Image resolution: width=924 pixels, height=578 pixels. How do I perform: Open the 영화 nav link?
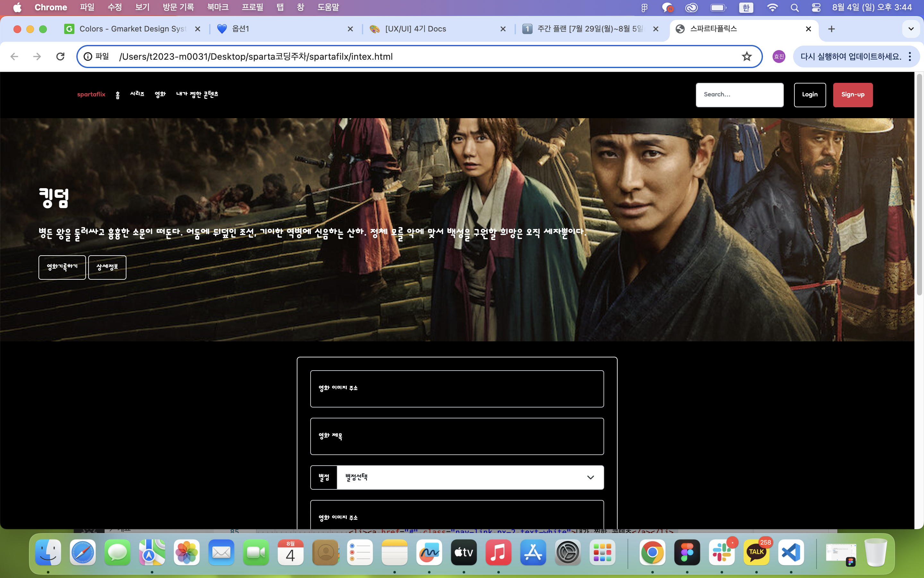click(x=160, y=94)
